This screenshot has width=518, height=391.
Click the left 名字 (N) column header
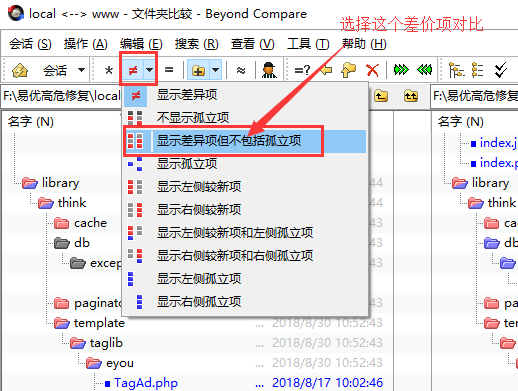pos(31,122)
